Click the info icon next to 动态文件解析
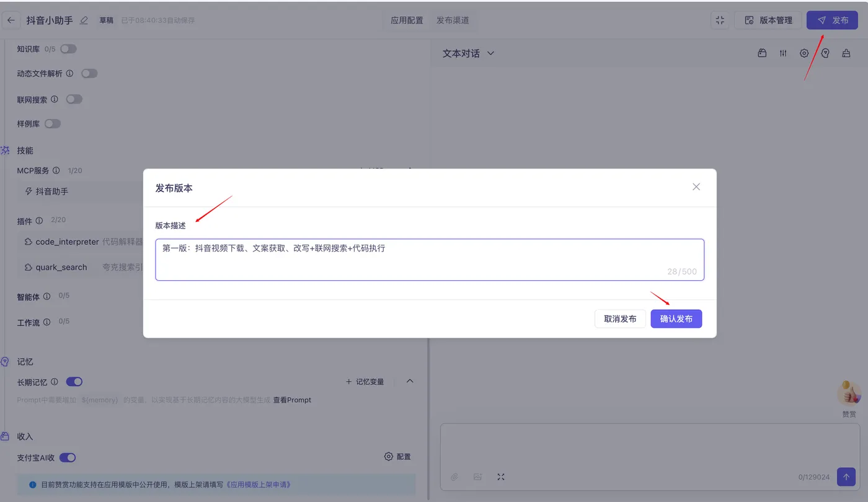 pyautogui.click(x=69, y=73)
